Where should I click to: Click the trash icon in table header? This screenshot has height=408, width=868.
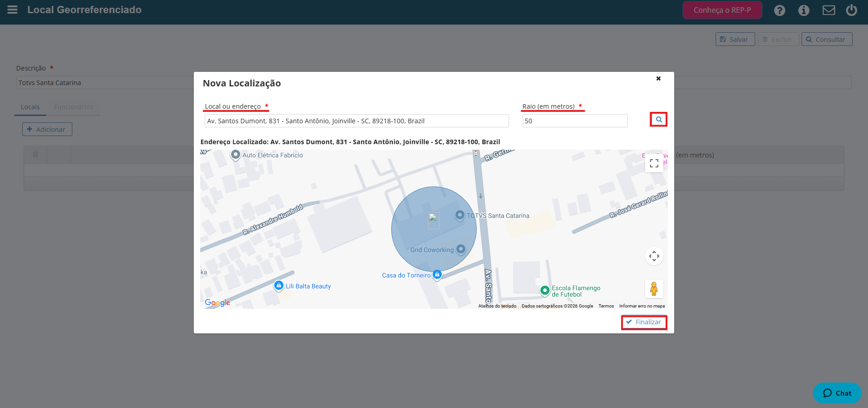tap(35, 155)
